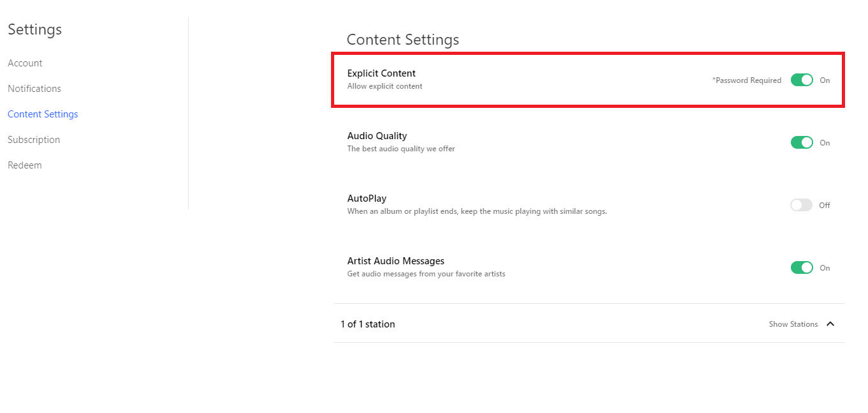Disable the Audio Quality switch

coord(802,142)
